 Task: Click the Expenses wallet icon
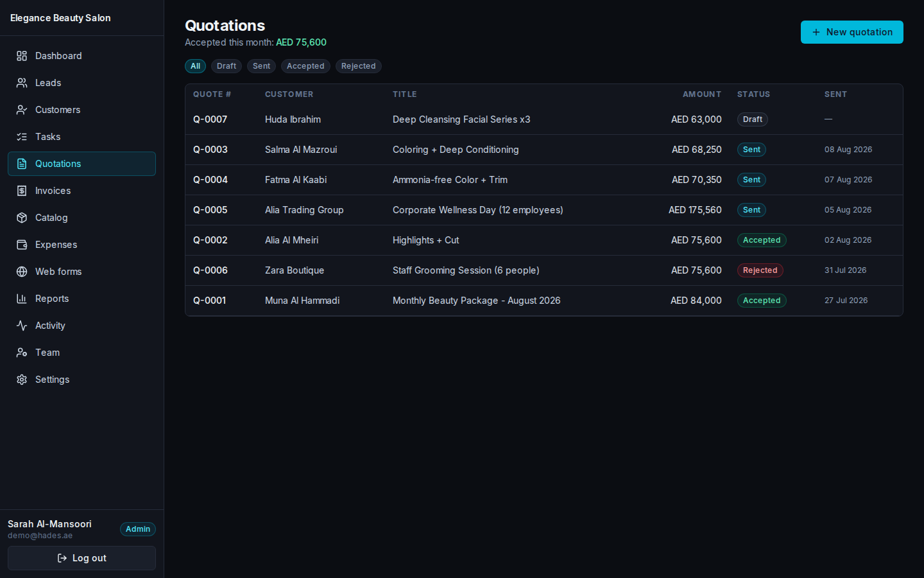pos(22,245)
